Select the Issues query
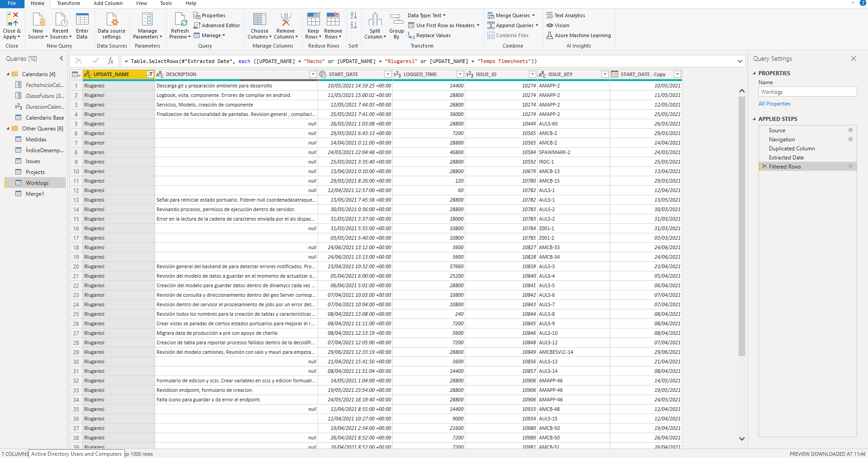The width and height of the screenshot is (868, 458). tap(33, 161)
